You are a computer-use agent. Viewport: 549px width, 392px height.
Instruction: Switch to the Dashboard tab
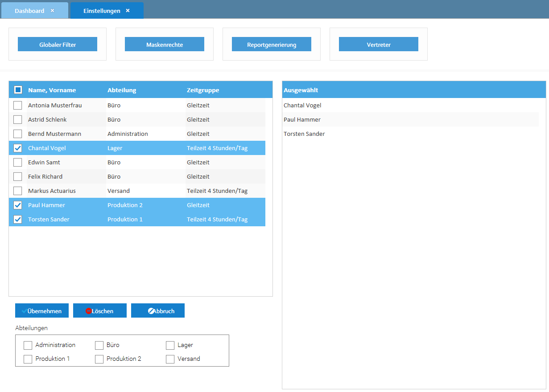pyautogui.click(x=29, y=11)
